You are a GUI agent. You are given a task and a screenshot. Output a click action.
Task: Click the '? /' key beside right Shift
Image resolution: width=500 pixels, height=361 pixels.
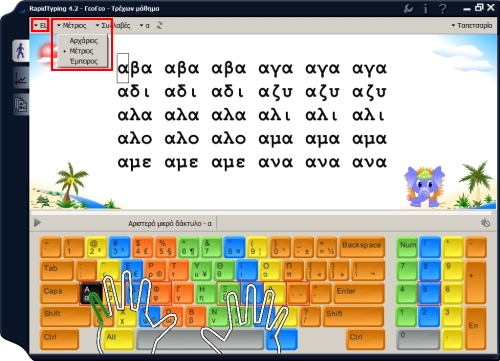(310, 316)
